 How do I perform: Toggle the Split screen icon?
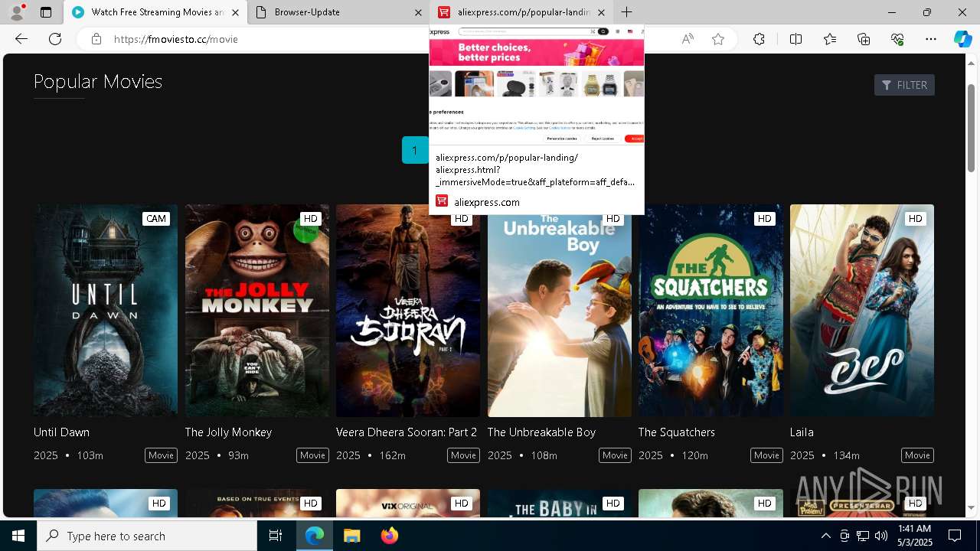coord(795,39)
